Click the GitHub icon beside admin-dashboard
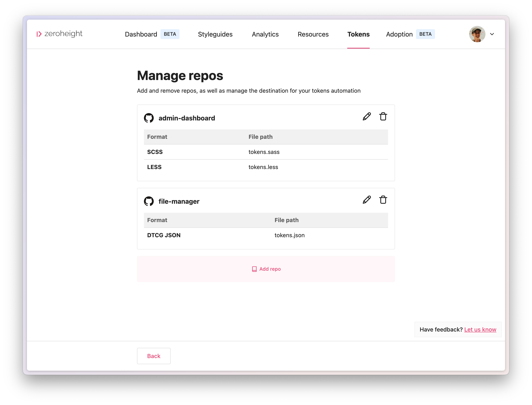Viewport: 532px width, 405px height. click(x=149, y=118)
